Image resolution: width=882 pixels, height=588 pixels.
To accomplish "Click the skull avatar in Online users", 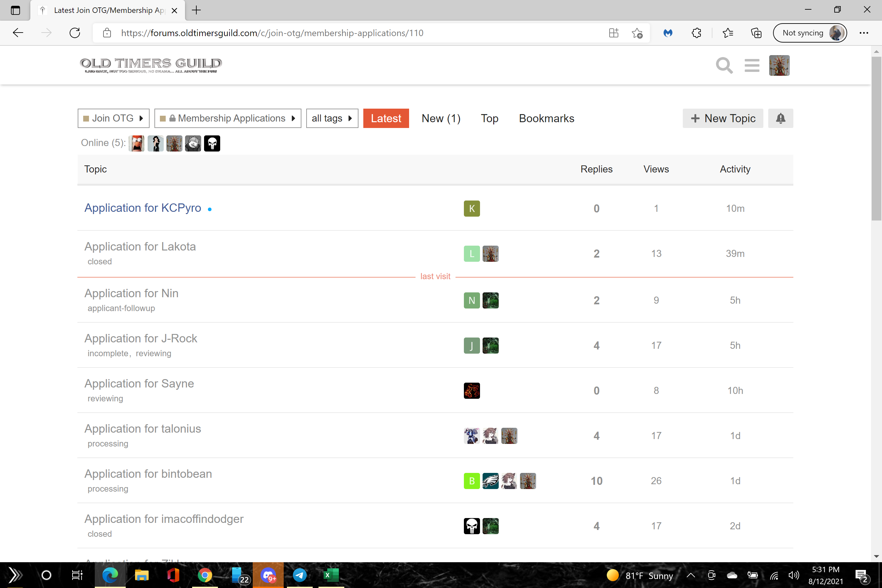I will coord(212,143).
